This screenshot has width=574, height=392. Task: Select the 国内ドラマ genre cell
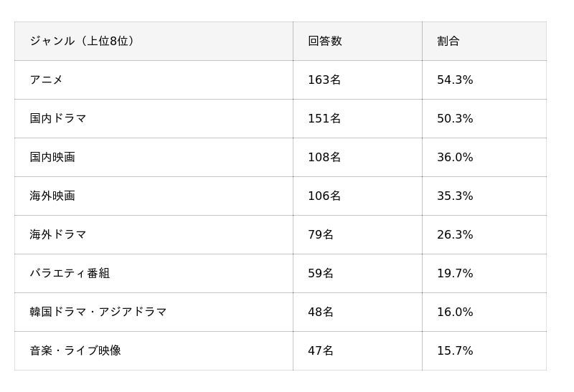pyautogui.click(x=58, y=119)
